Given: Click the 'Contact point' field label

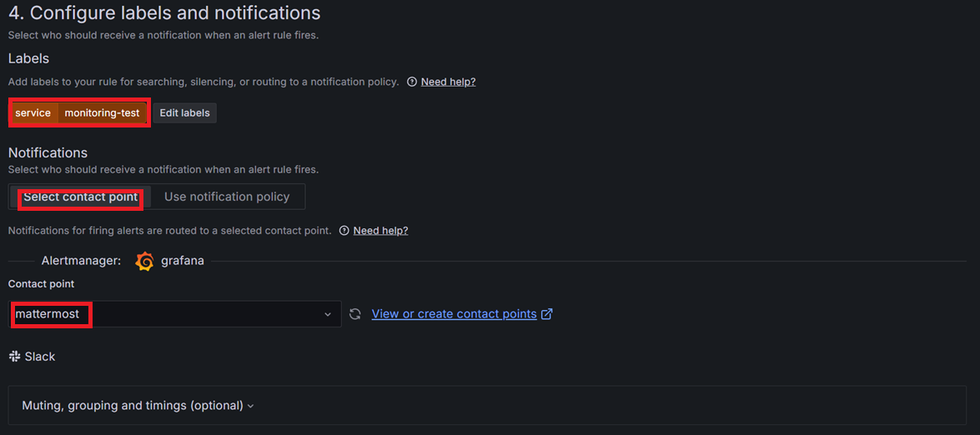Looking at the screenshot, I should pos(41,283).
